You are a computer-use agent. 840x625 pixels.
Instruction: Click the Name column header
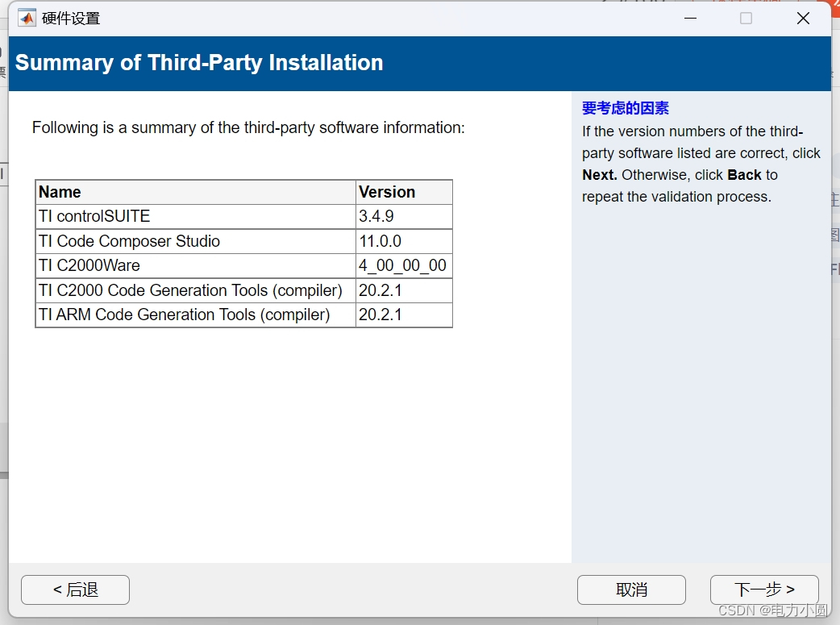(x=196, y=192)
